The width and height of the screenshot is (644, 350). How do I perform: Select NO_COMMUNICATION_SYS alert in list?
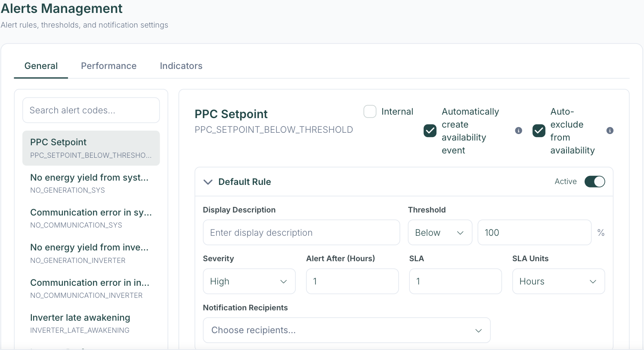pos(91,218)
